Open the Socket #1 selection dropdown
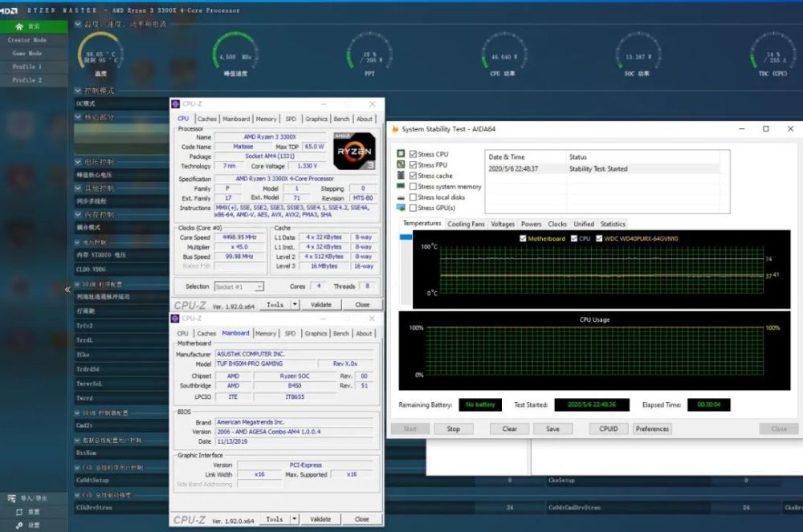Screen dimensions: 803x532 click(x=239, y=286)
